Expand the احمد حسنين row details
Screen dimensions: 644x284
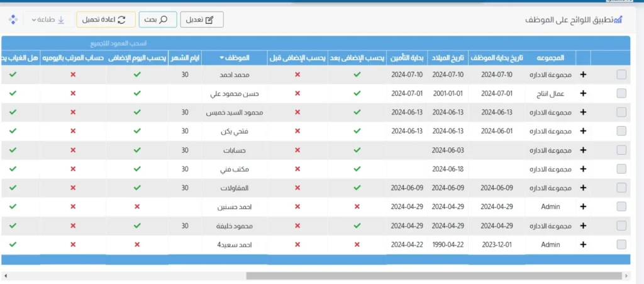582,207
